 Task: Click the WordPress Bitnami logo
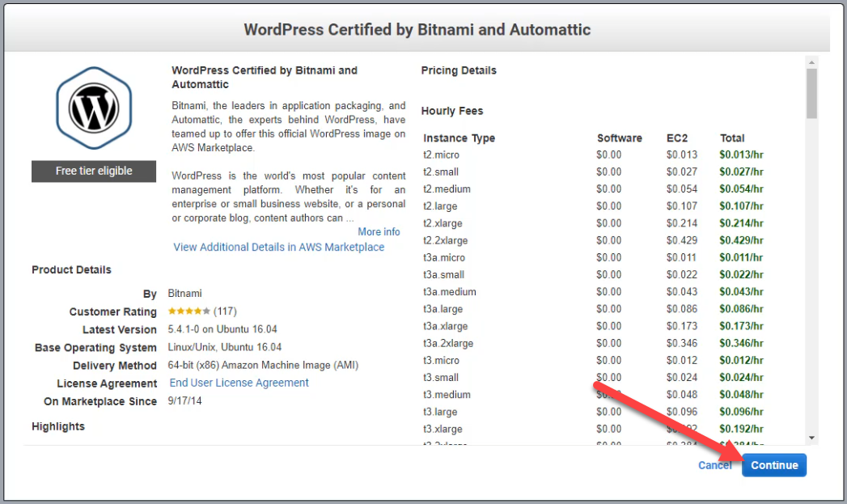pos(94,108)
